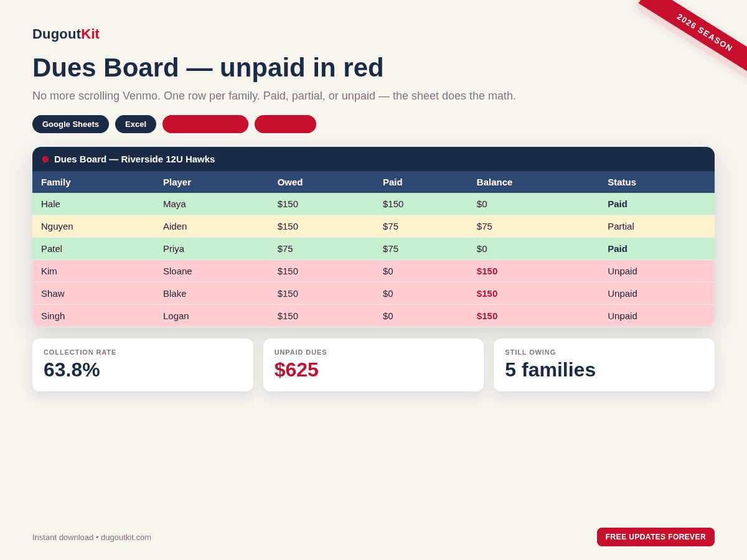
Task: Click the $75 owed in Patel row
Action: pos(285,248)
